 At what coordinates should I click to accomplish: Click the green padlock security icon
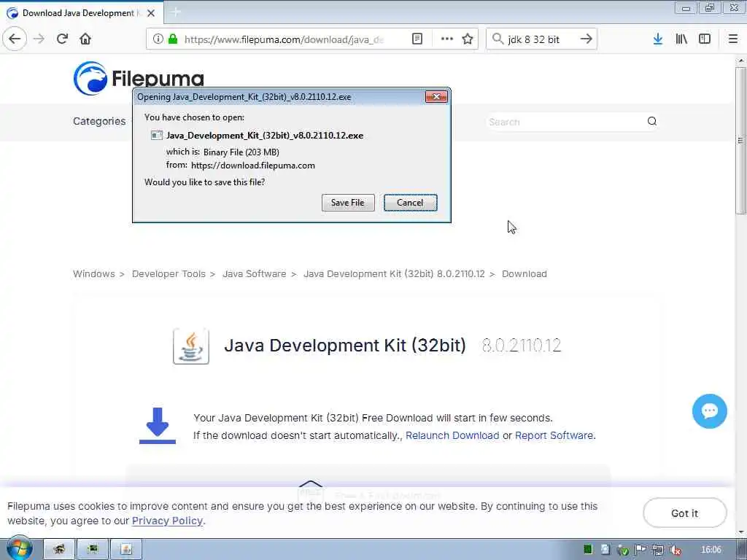click(x=173, y=39)
